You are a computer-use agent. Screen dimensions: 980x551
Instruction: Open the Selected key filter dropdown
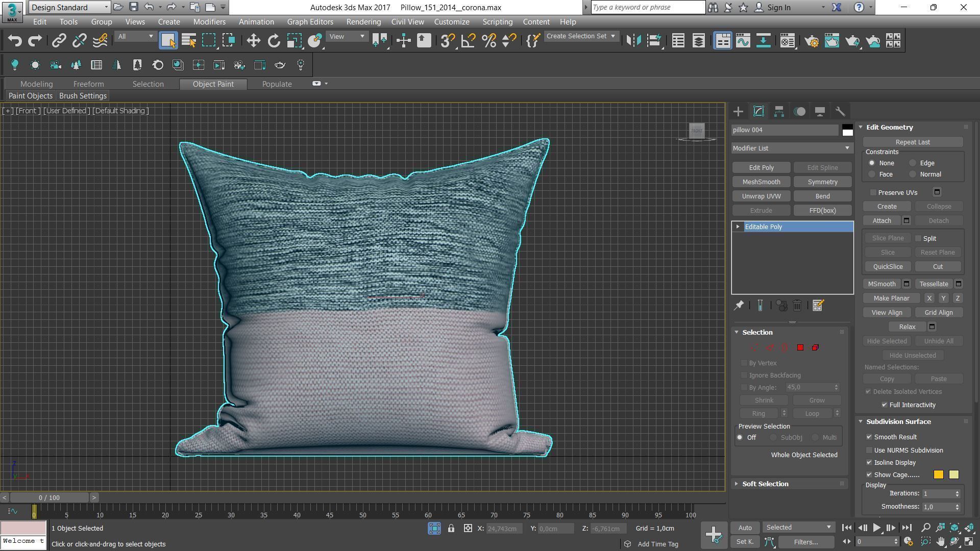(x=798, y=528)
